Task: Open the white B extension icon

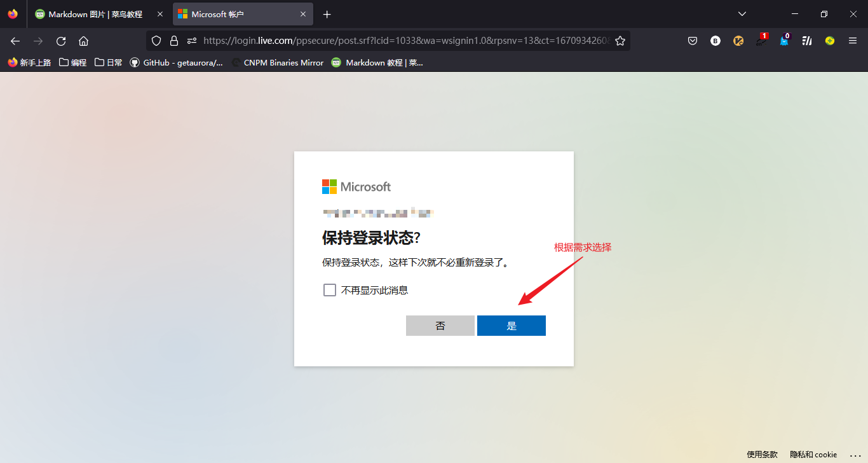Action: [x=715, y=41]
